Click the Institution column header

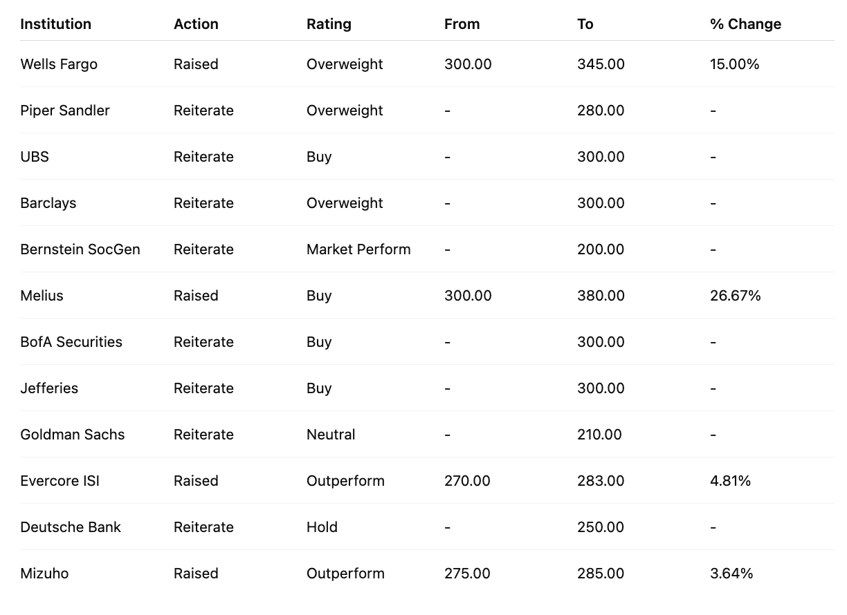tap(55, 24)
